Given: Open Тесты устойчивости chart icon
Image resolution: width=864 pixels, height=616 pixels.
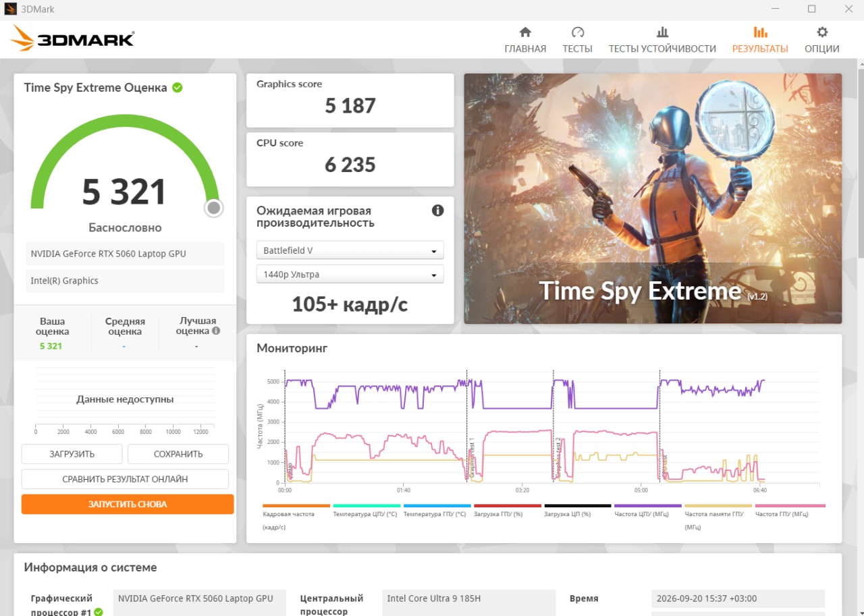Looking at the screenshot, I should tap(662, 32).
